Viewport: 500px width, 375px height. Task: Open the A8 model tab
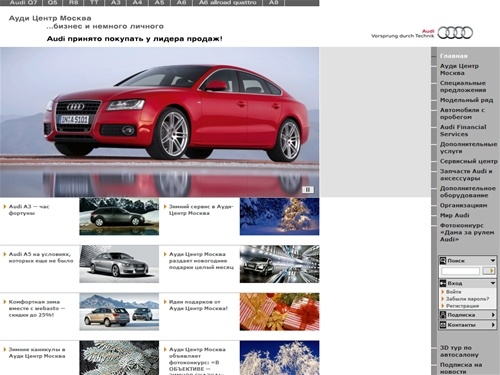click(273, 3)
